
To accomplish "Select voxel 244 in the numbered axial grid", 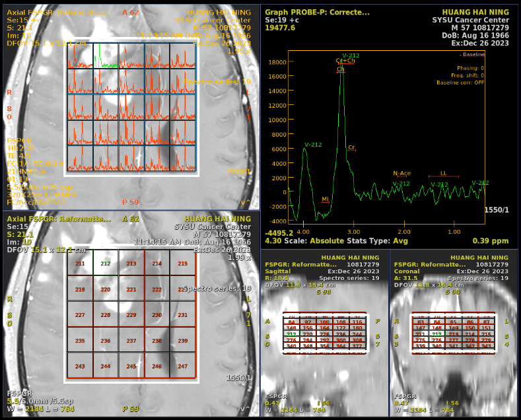I will [106, 366].
